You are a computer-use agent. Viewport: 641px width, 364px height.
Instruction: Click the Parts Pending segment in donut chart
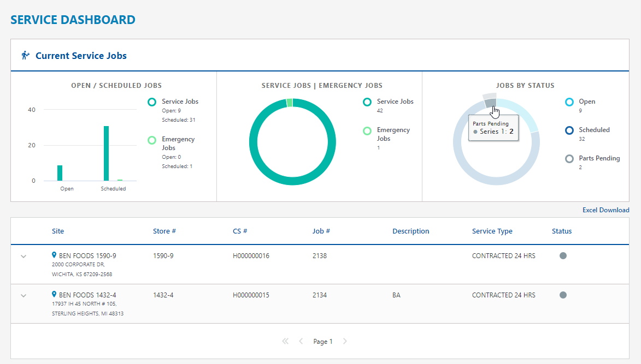pos(490,103)
